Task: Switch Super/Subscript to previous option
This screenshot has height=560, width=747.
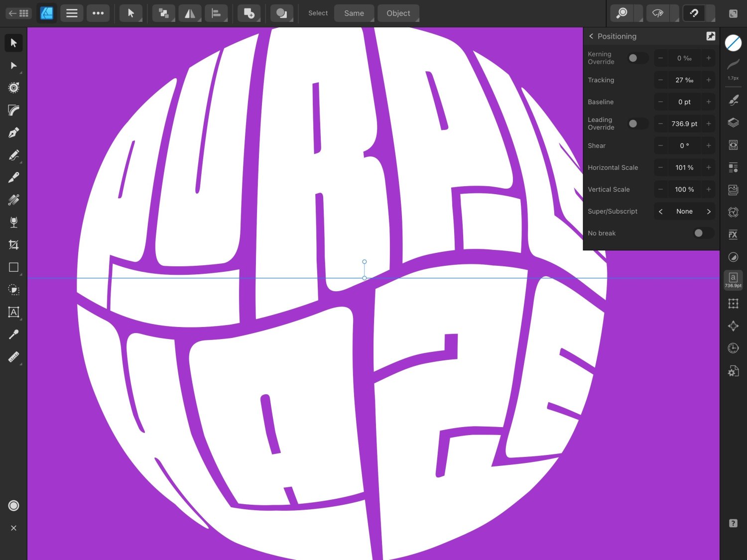Action: point(661,212)
